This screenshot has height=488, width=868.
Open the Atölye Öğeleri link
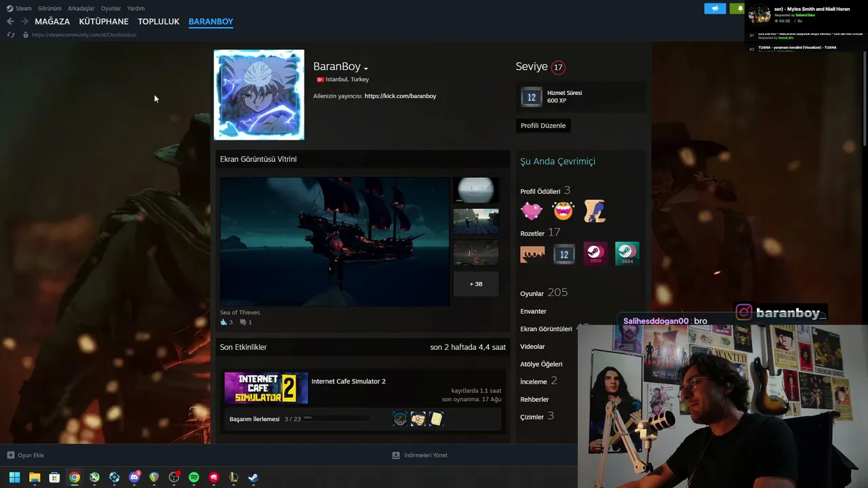541,364
